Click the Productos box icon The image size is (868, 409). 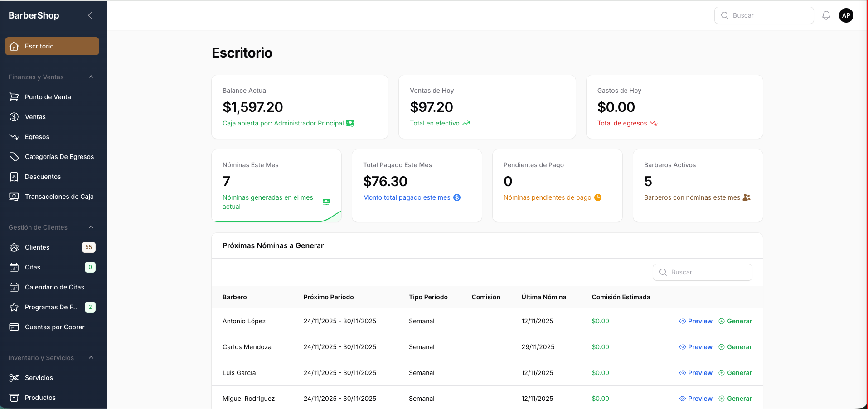[14, 398]
